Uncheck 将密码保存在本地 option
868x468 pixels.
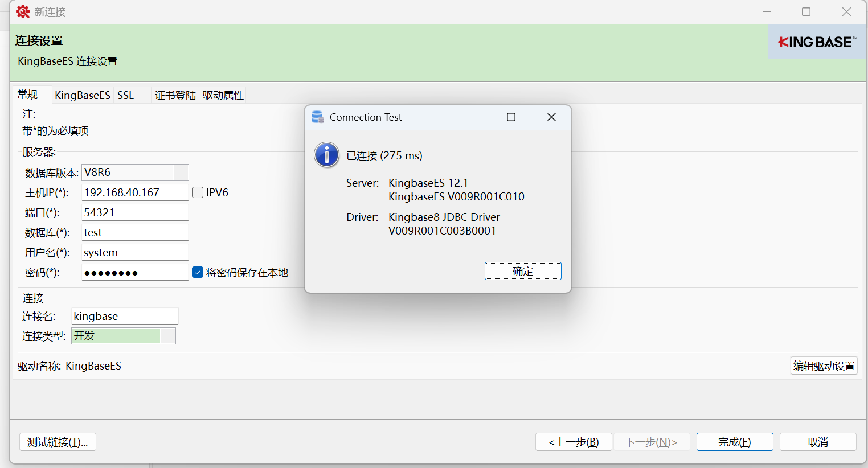coord(197,272)
